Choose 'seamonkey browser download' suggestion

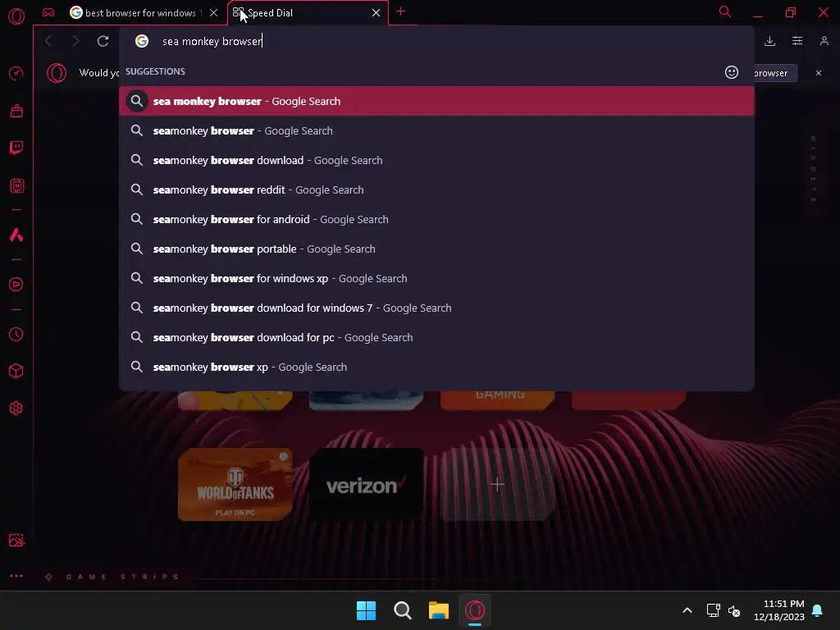point(436,160)
